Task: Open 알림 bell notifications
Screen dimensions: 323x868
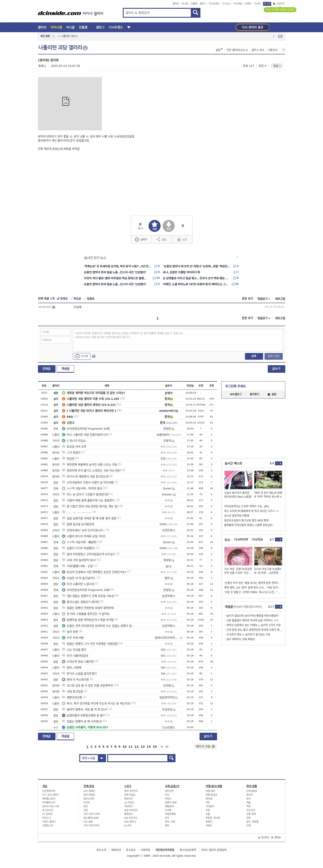Action: coord(271,394)
